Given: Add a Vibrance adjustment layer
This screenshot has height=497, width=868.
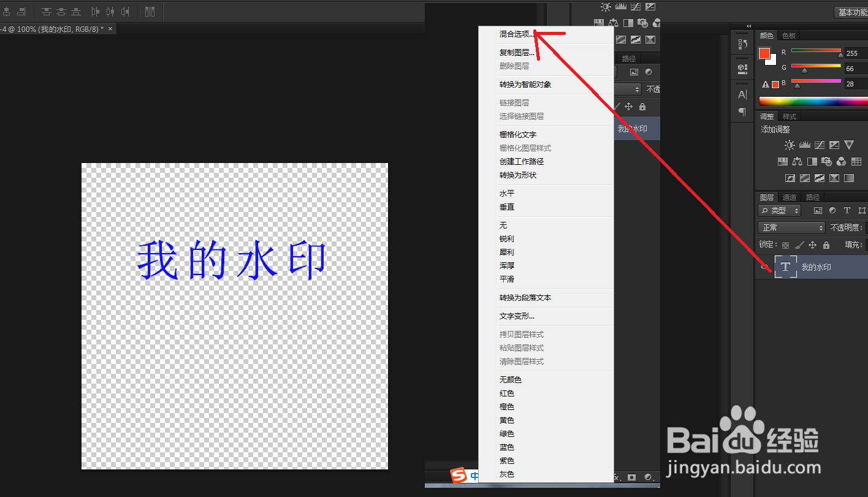Looking at the screenshot, I should [849, 145].
